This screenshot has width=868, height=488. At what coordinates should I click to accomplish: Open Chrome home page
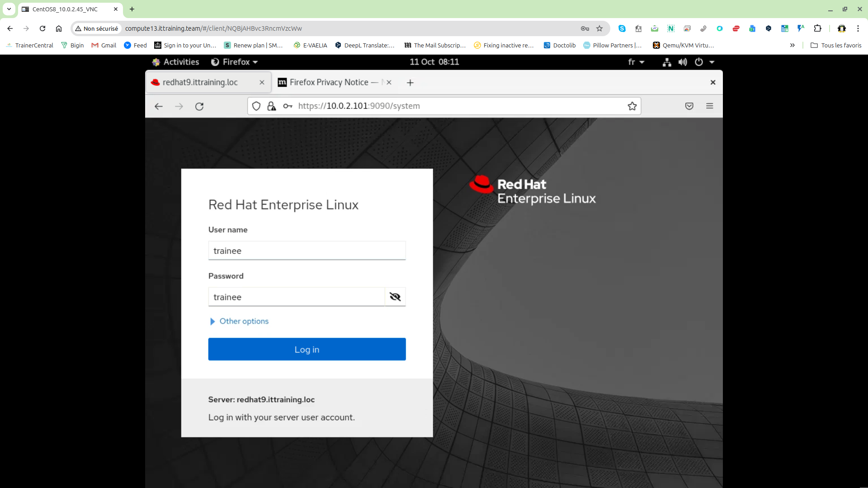[x=59, y=28]
